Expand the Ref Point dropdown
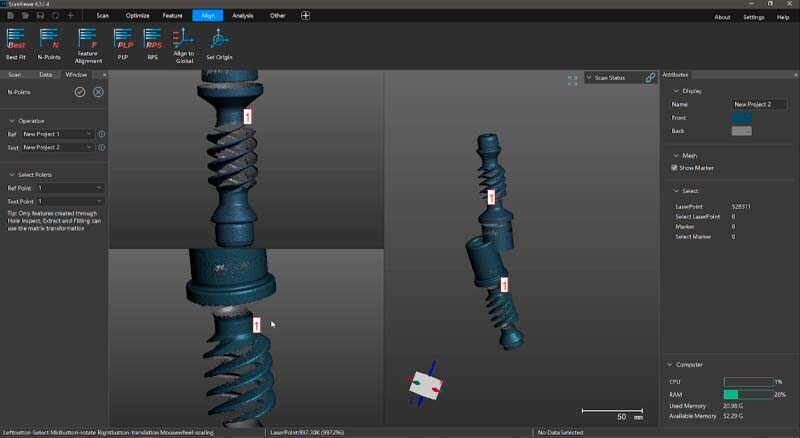Viewport: 800px width, 438px height. pos(69,187)
